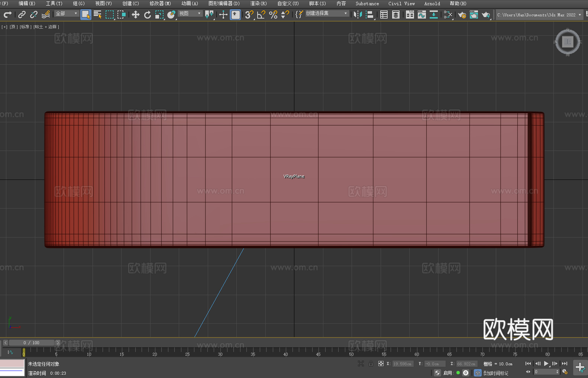Activate Select and Move tool
588x378 pixels.
tap(136, 14)
